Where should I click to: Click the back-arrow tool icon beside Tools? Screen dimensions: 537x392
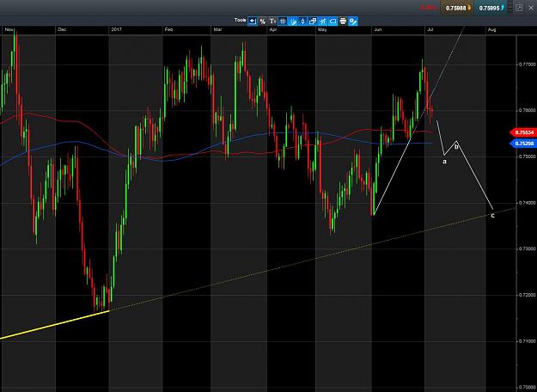tap(253, 21)
